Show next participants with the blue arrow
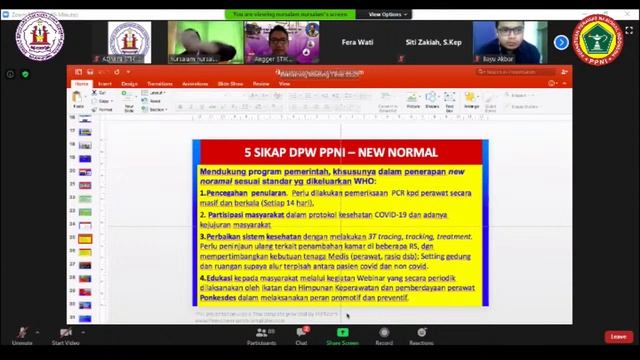Image resolution: width=640 pixels, height=360 pixels. [561, 42]
